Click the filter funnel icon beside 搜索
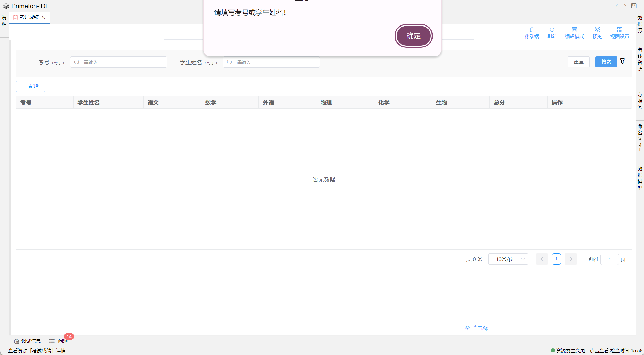The image size is (644, 355). 623,61
